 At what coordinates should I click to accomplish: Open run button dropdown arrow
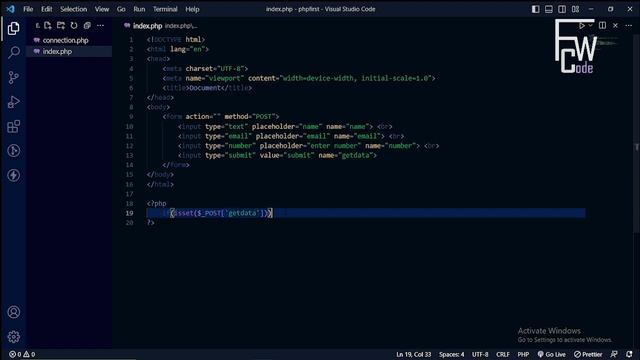tap(590, 25)
